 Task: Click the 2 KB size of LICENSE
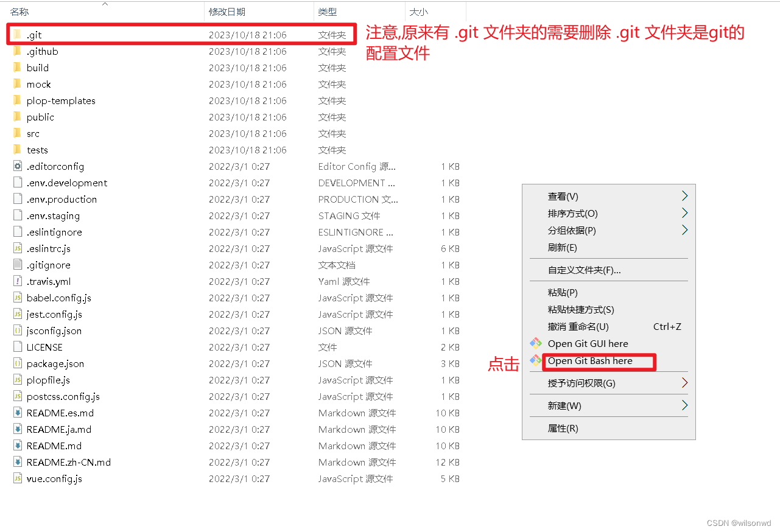[x=450, y=347]
